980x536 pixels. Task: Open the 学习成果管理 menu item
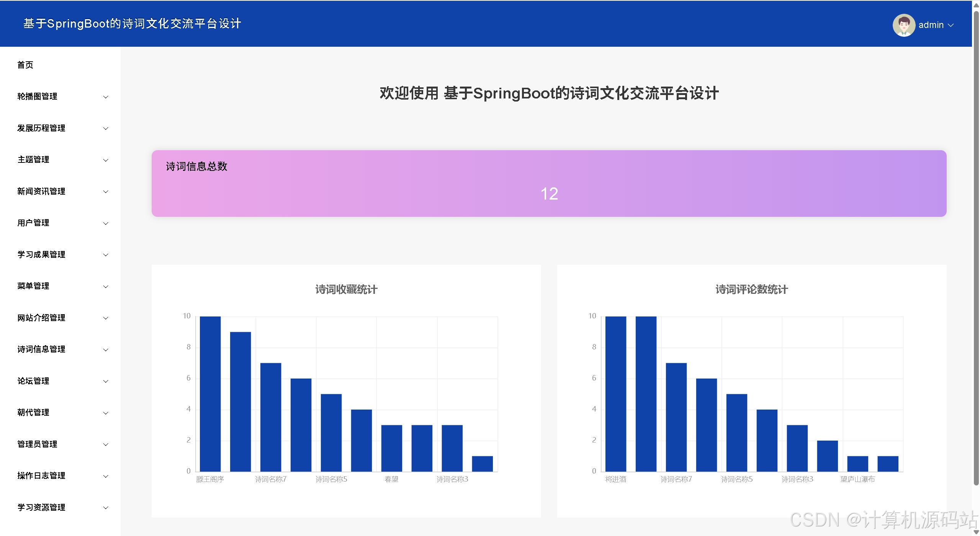[x=61, y=254]
